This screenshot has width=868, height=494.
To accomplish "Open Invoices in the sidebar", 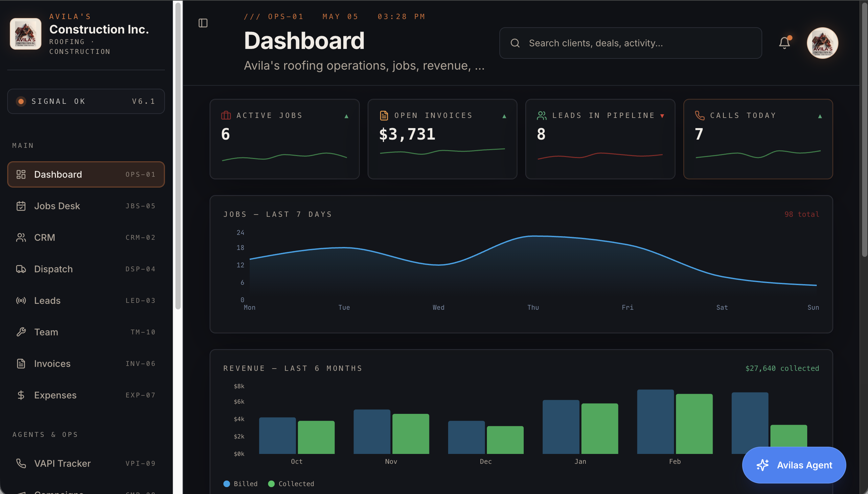I will click(x=86, y=364).
